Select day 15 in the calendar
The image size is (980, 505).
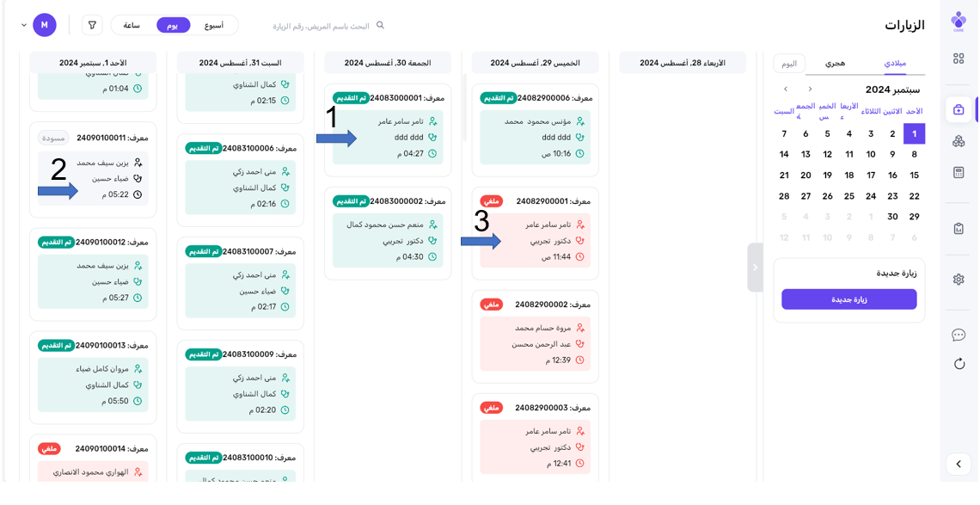tap(914, 175)
